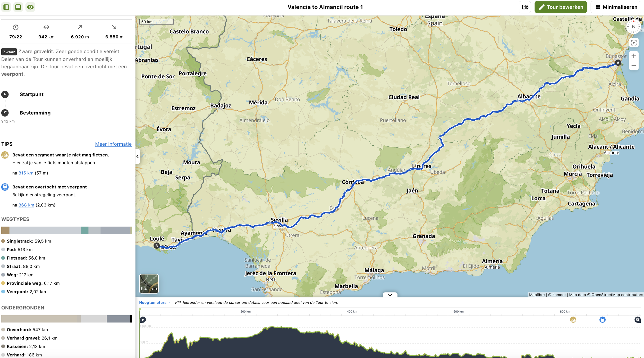644x358 pixels.
Task: Click the Tour bewerken button
Action: pyautogui.click(x=561, y=7)
